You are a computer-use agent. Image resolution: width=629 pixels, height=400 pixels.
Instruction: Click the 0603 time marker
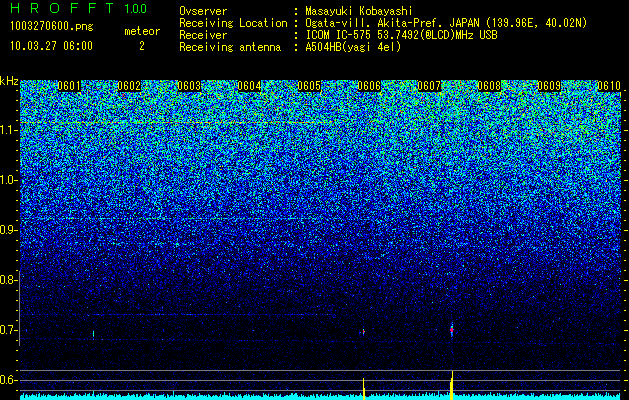(189, 86)
